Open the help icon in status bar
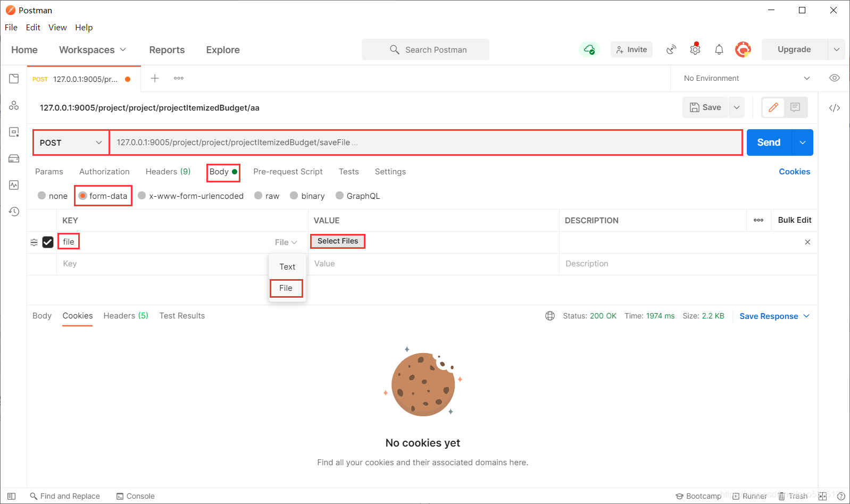850x504 pixels. pyautogui.click(x=841, y=496)
